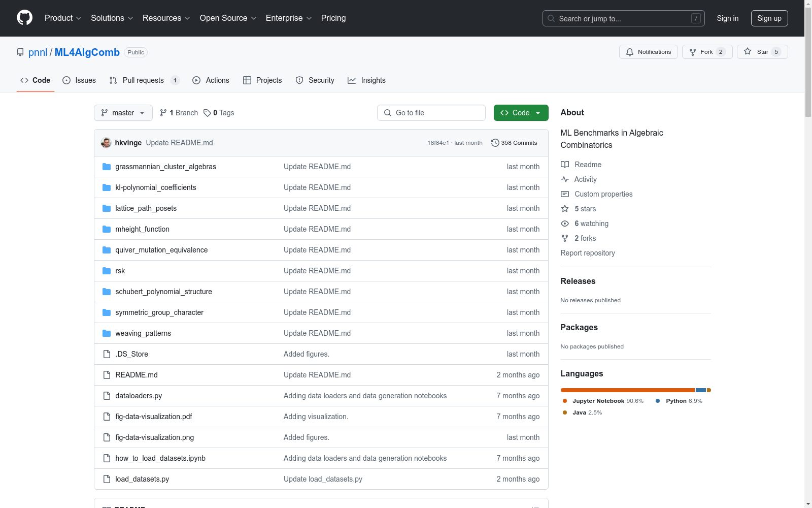The image size is (812, 508).
Task: Click the GitHub logo icon
Action: pos(24,18)
